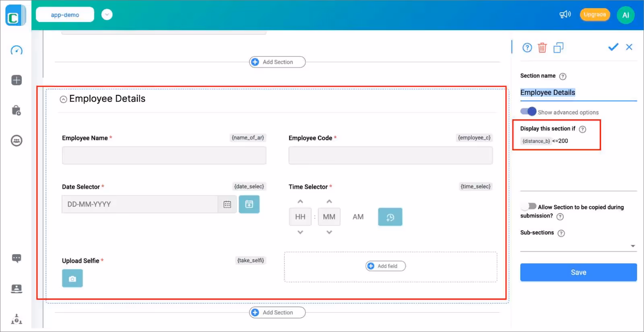Open the app-demo dropdown chevron
Viewport: 644px width, 332px height.
107,14
